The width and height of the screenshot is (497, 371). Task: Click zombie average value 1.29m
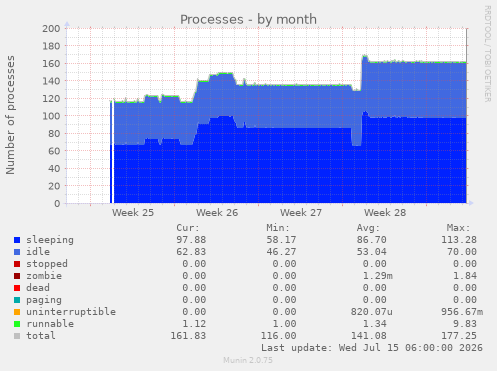click(x=378, y=276)
